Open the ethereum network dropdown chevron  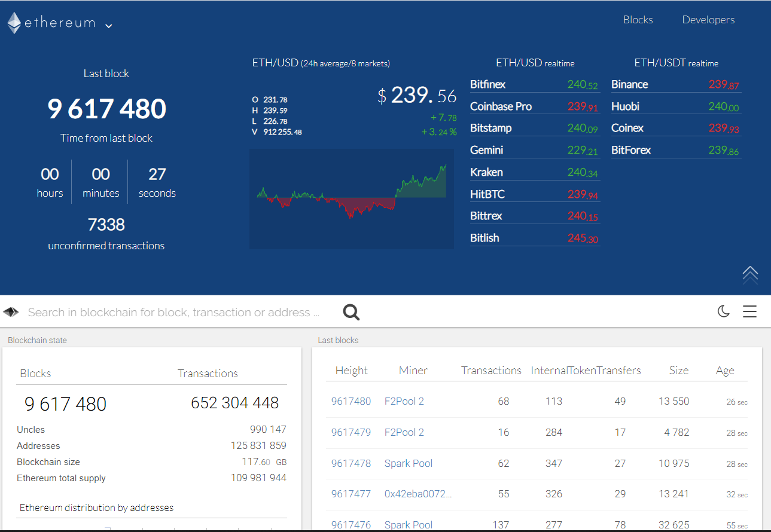click(108, 26)
